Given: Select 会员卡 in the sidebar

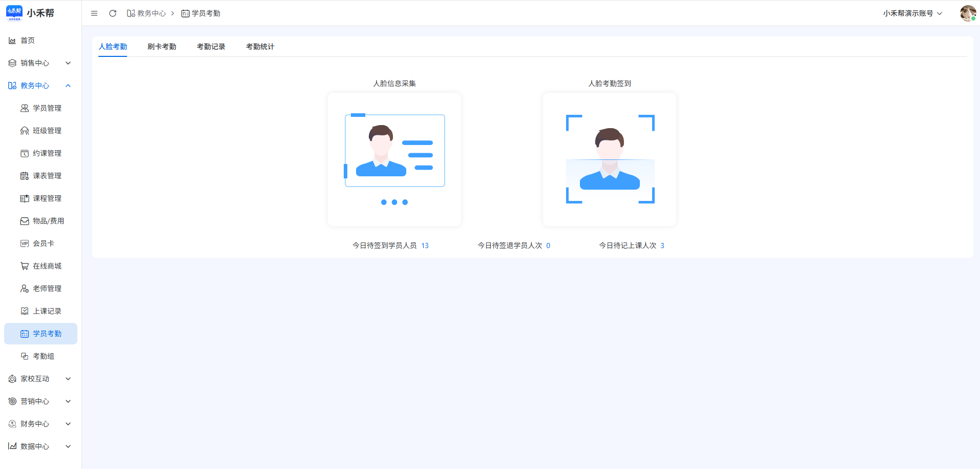Looking at the screenshot, I should [x=43, y=243].
